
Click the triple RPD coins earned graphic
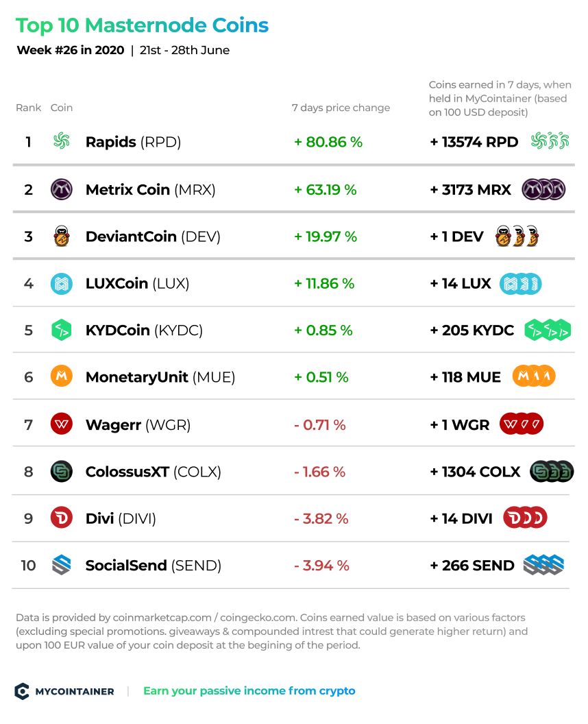coord(550,141)
